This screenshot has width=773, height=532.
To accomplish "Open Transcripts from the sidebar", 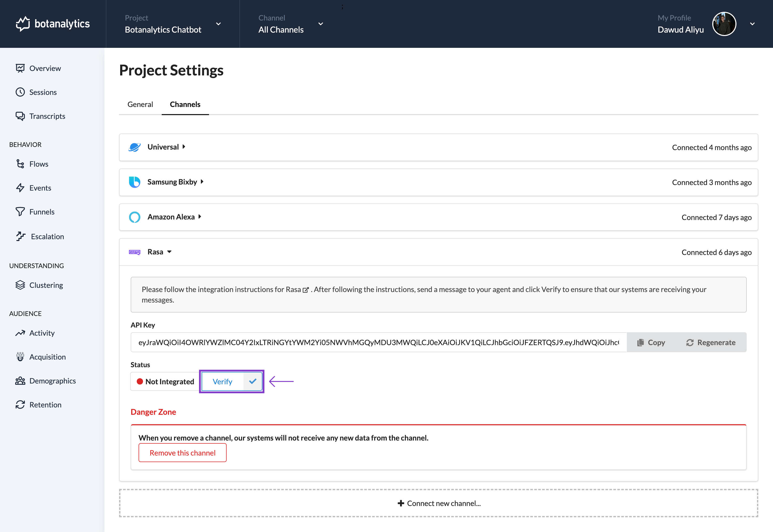I will click(x=47, y=116).
